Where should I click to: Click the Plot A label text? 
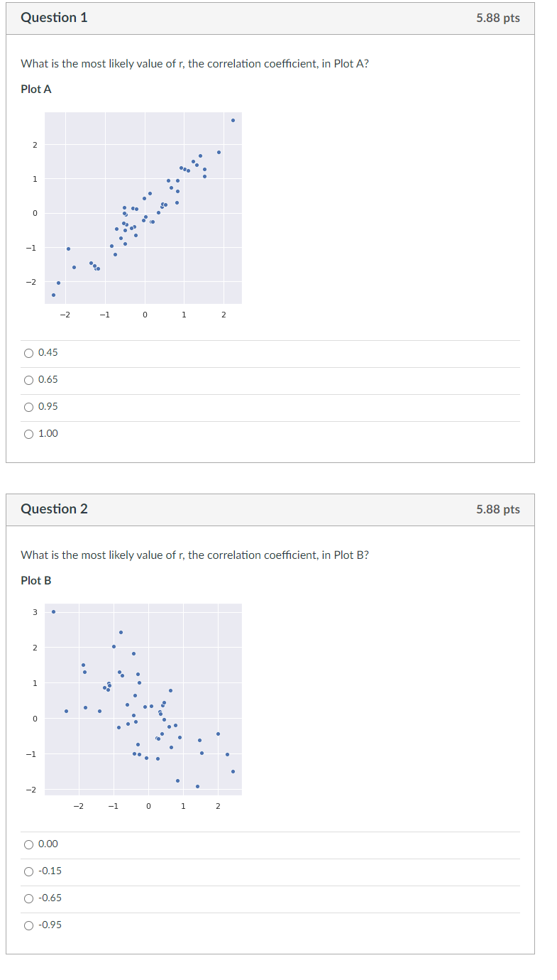point(35,89)
